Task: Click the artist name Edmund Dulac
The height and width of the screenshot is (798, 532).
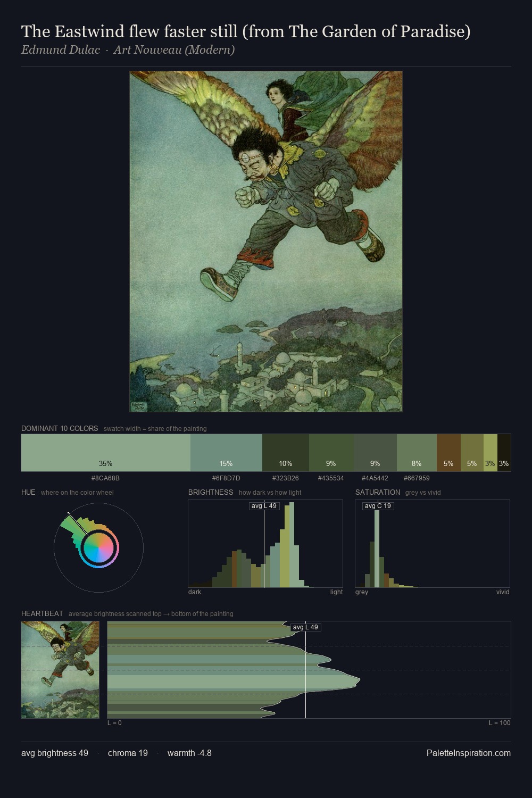Action: coord(61,50)
